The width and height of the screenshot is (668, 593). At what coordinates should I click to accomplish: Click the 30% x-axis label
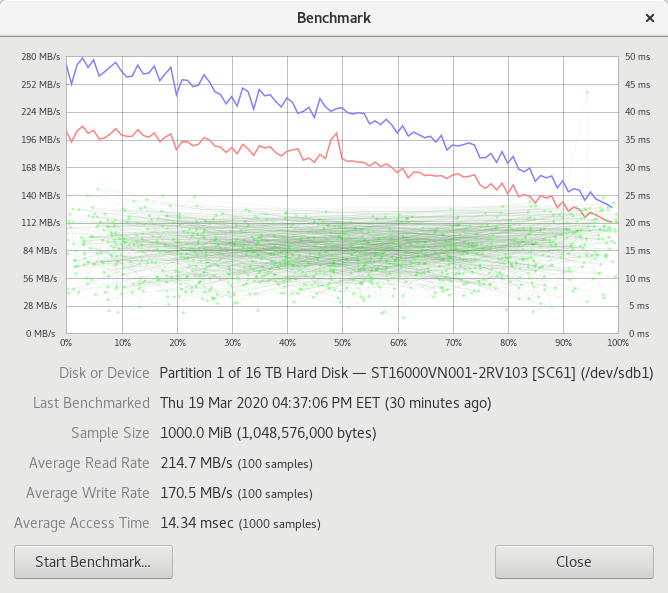pos(233,343)
